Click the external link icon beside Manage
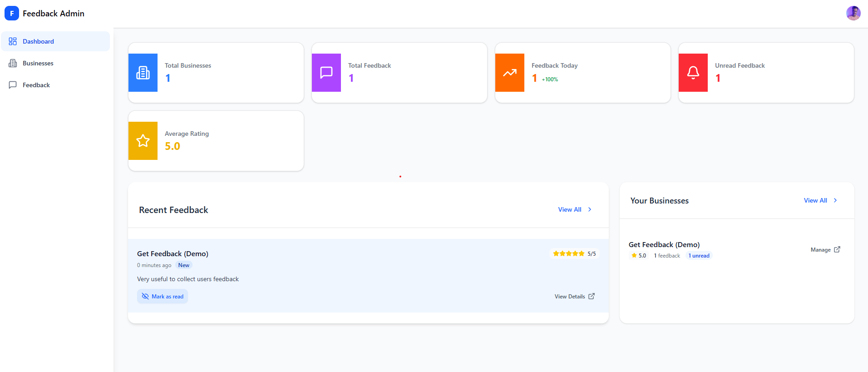This screenshot has width=868, height=372. click(837, 249)
